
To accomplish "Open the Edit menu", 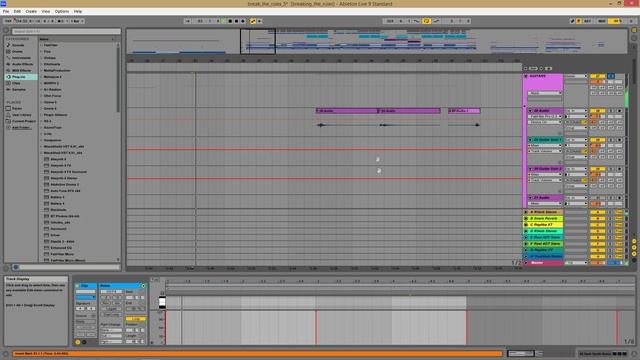I will coord(17,11).
